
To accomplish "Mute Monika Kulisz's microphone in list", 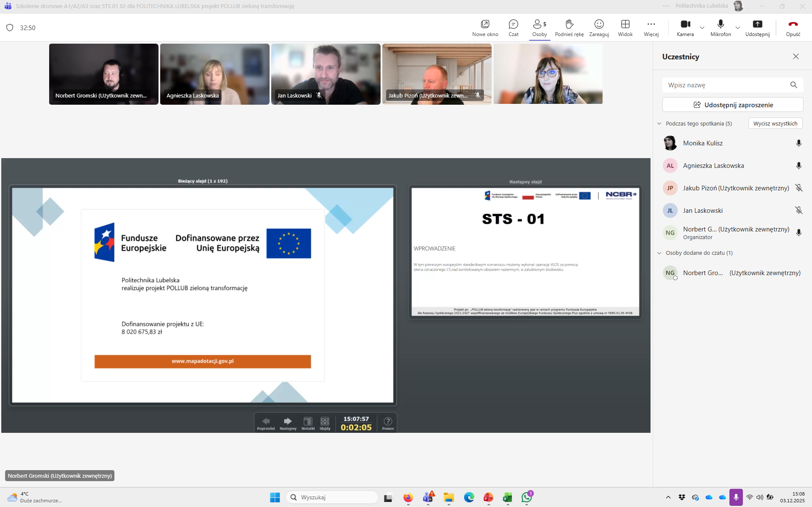I will (798, 143).
